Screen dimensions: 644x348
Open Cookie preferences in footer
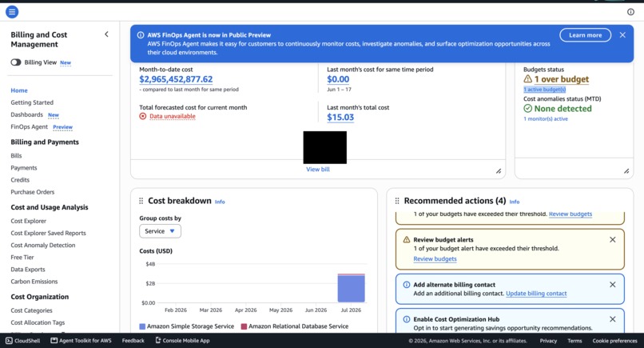(615, 341)
